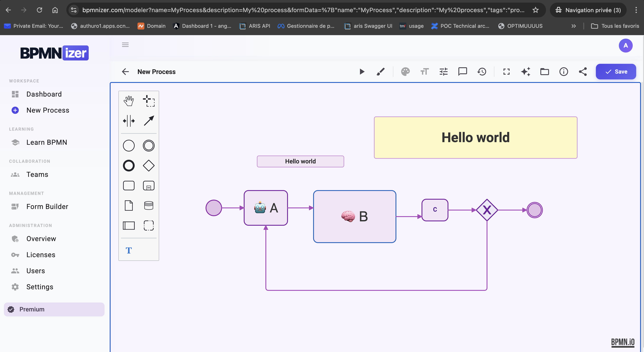The width and height of the screenshot is (644, 352).
Task: Select the hand tool in palette
Action: (129, 101)
